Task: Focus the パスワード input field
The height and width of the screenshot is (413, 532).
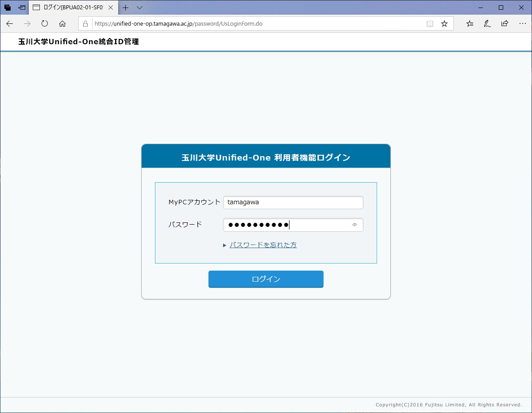Action: [293, 225]
